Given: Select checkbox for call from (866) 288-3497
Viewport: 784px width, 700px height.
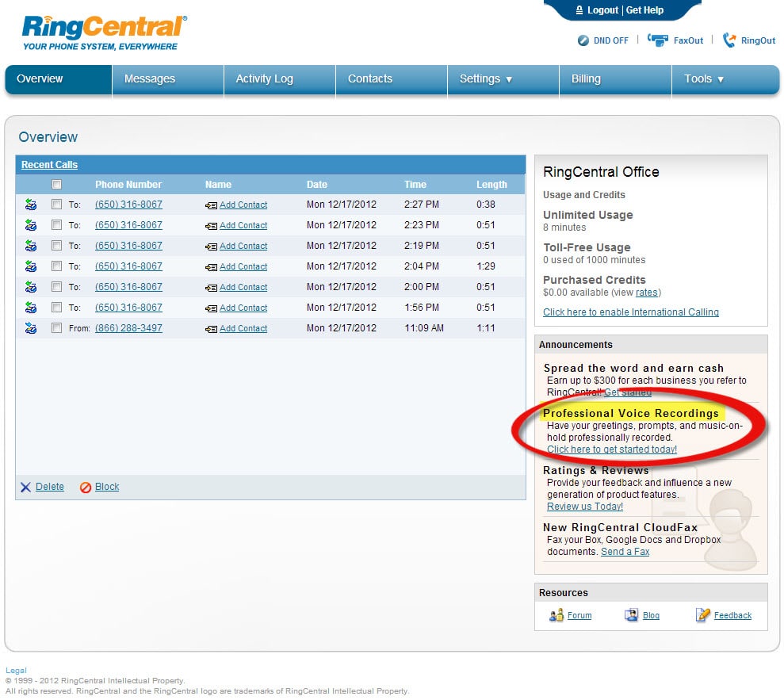Looking at the screenshot, I should 56,328.
